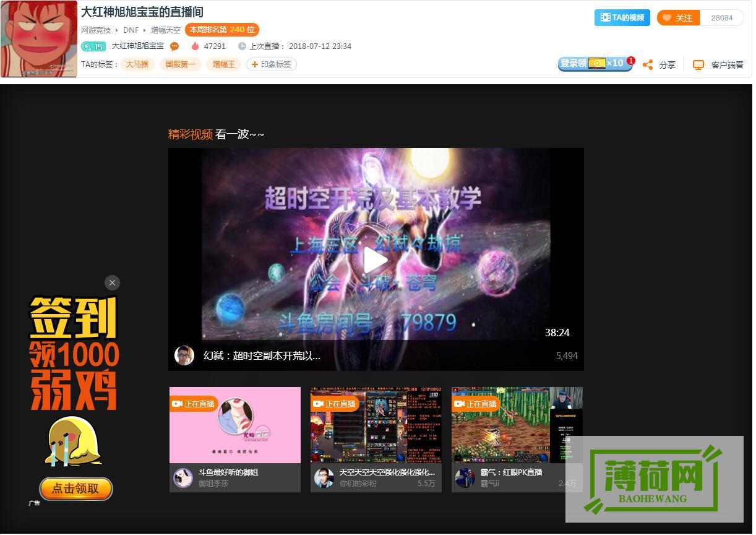756x535 pixels.
Task: Click the flame popularity icon
Action: point(195,46)
